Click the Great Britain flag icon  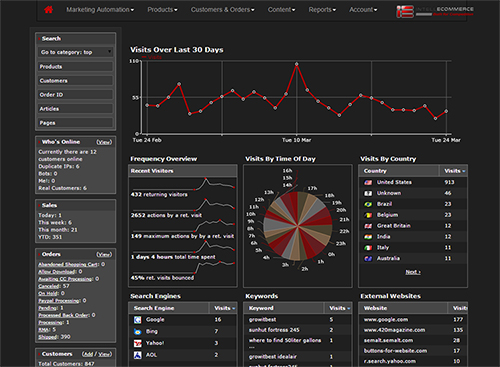click(368, 226)
